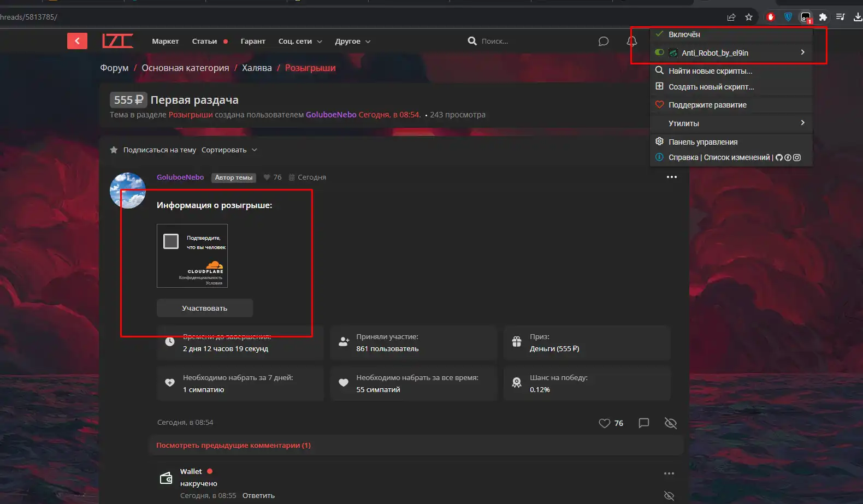
Task: Open the Сортировать dropdown
Action: point(229,150)
